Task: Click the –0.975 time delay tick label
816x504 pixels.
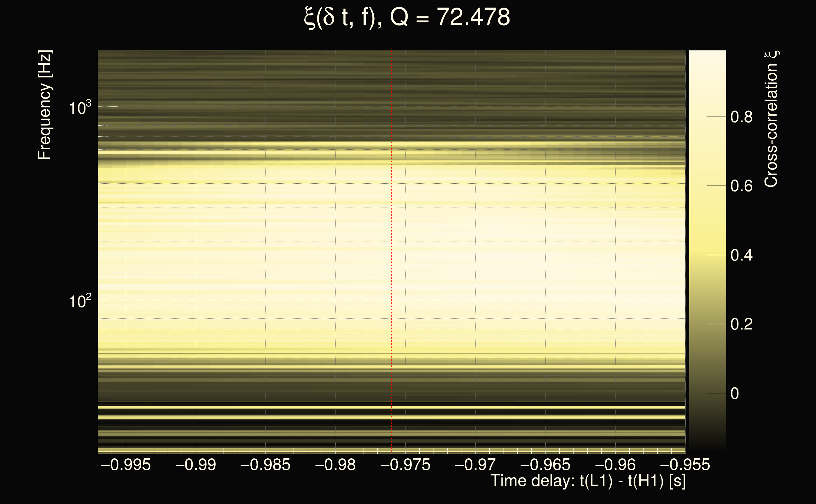Action: (405, 465)
